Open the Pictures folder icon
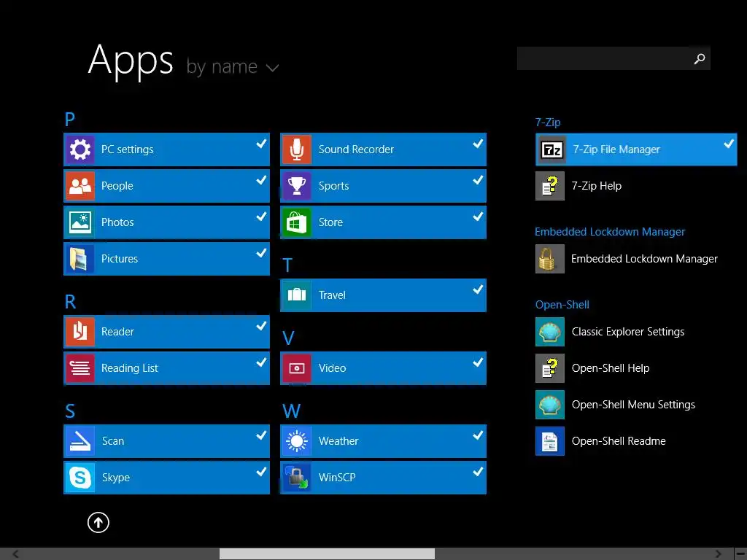 tap(80, 259)
